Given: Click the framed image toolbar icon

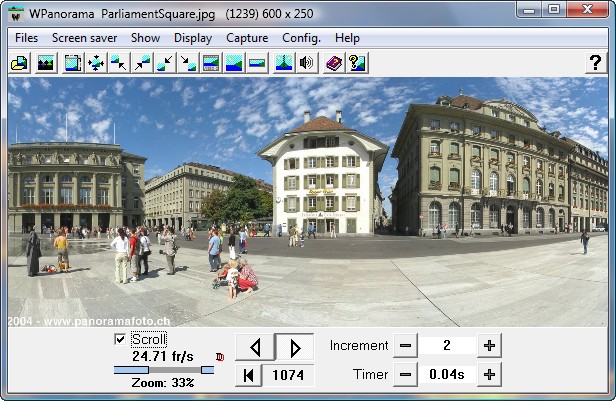Looking at the screenshot, I should pyautogui.click(x=73, y=63).
